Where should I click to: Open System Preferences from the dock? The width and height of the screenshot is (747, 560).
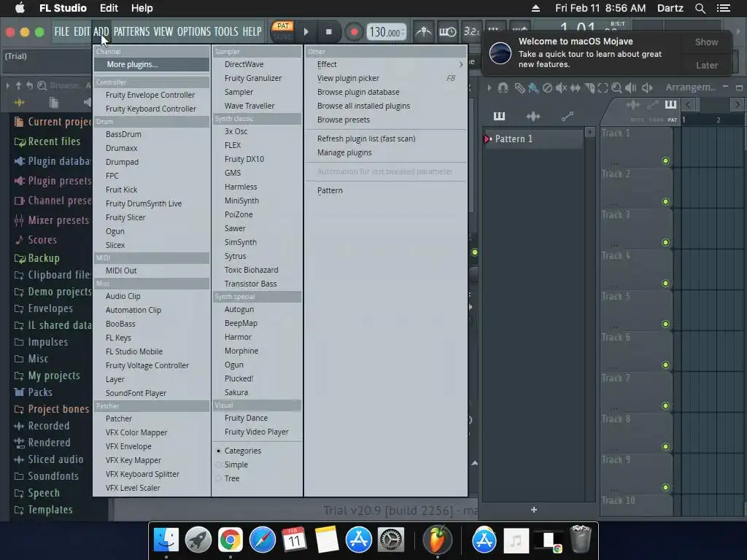point(391,540)
